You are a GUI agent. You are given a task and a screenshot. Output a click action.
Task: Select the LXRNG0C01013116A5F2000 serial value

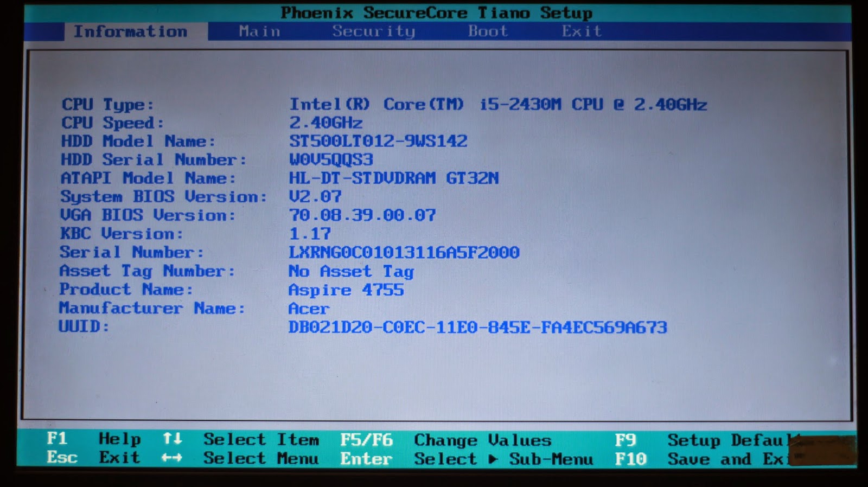(x=404, y=252)
